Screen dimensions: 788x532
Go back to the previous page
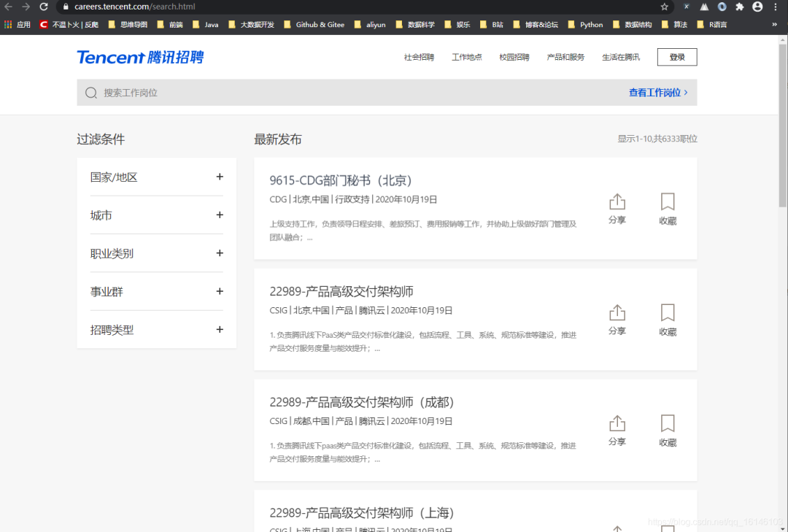[8, 7]
